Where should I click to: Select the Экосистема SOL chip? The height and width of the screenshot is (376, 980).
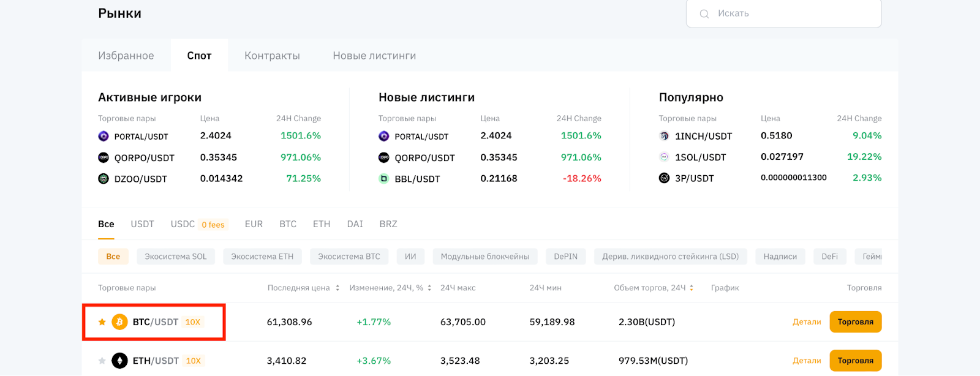click(x=176, y=257)
